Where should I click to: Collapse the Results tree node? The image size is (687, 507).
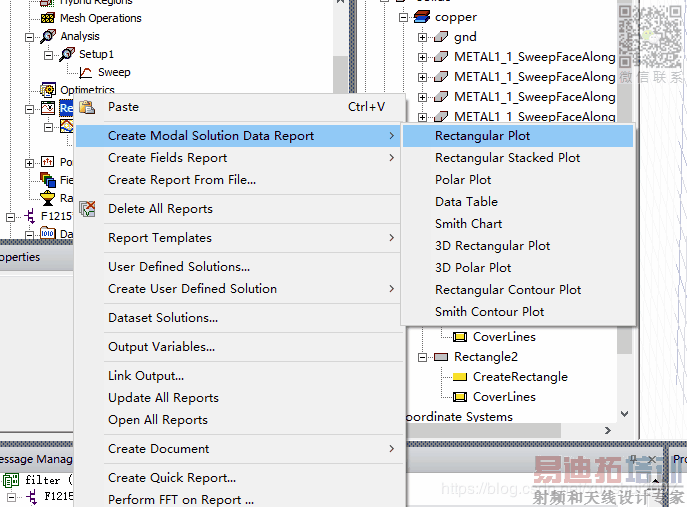pos(29,109)
